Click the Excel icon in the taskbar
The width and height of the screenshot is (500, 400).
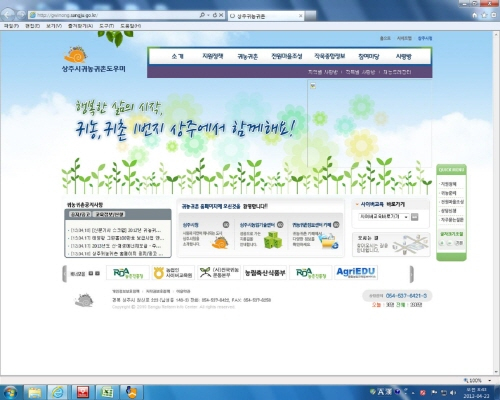[x=107, y=392]
